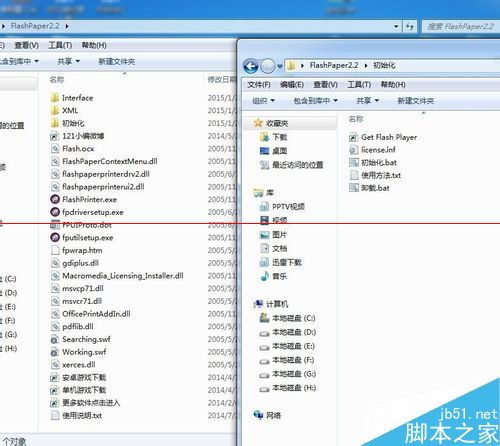Image resolution: width=500 pixels, height=446 pixels.
Task: Open 包含到库中 dropdown in the front window
Action: click(x=315, y=100)
